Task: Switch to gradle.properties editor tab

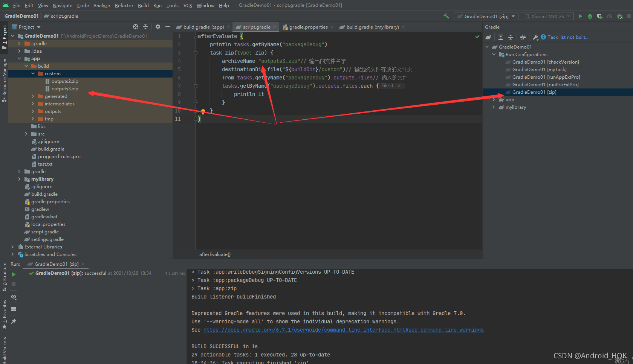Action: (308, 27)
